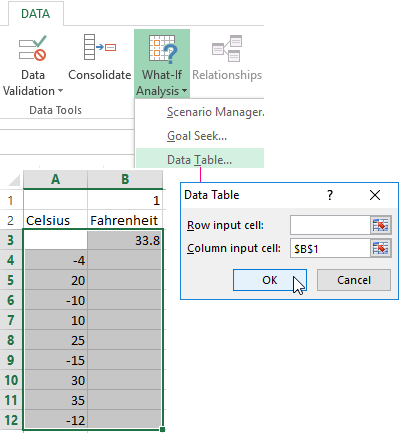Screen dimensions: 399x433
Task: Click cell A4 with value -4
Action: point(55,260)
